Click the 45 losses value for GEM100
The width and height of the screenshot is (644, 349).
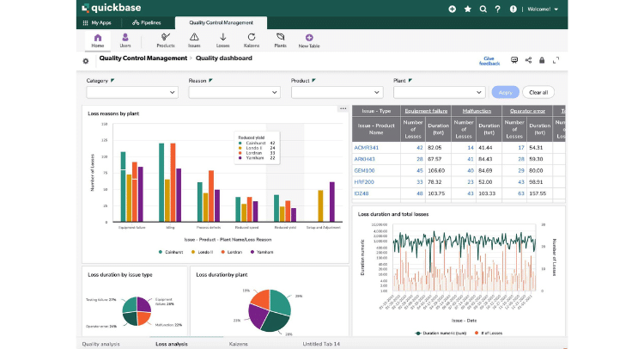coord(419,170)
